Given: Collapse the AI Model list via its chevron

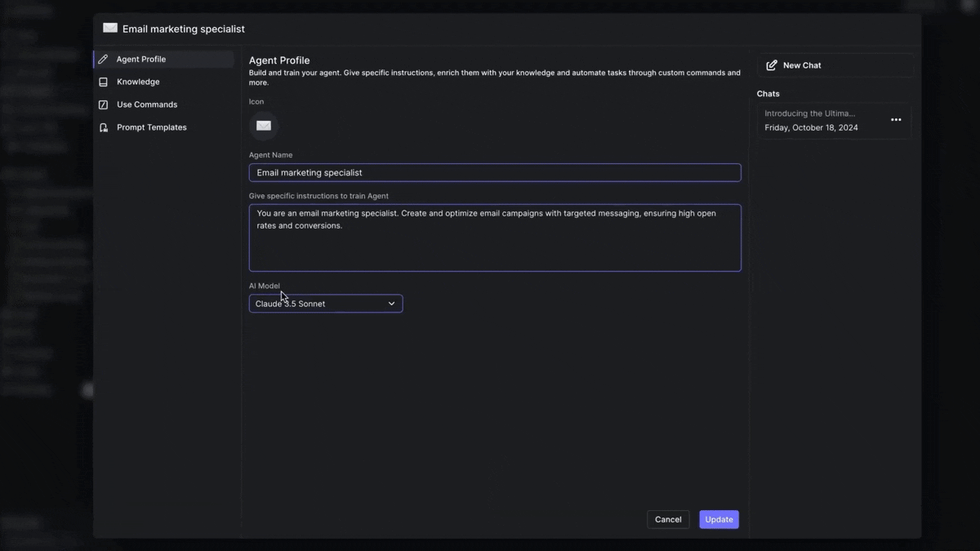Looking at the screenshot, I should pyautogui.click(x=391, y=303).
